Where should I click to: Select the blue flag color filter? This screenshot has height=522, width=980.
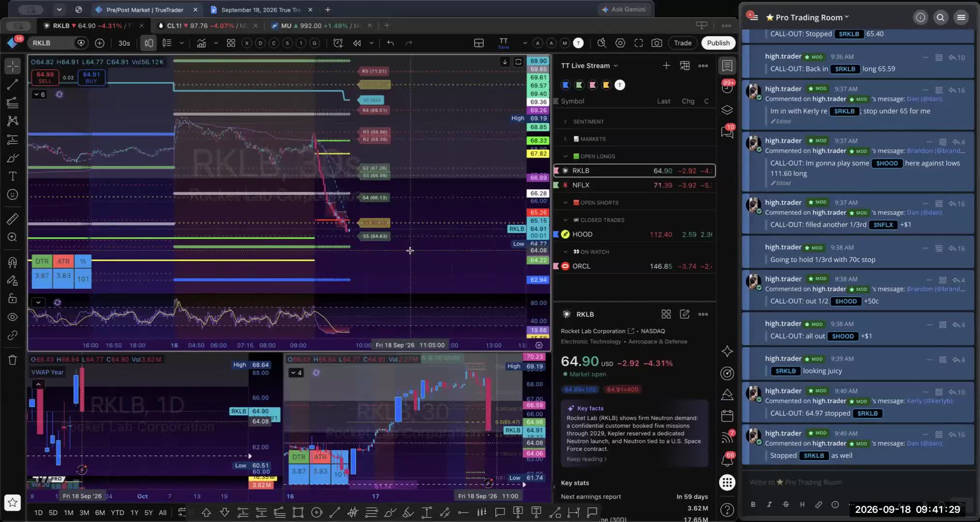(566, 85)
